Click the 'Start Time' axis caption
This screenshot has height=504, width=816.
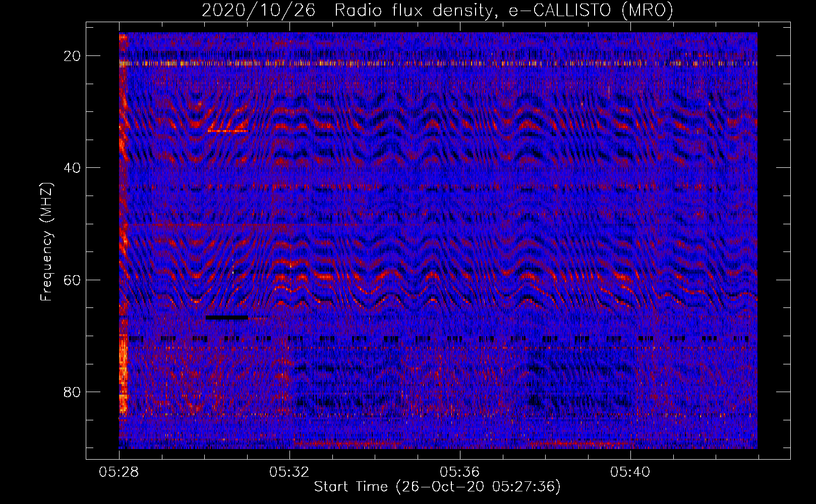[x=437, y=487]
